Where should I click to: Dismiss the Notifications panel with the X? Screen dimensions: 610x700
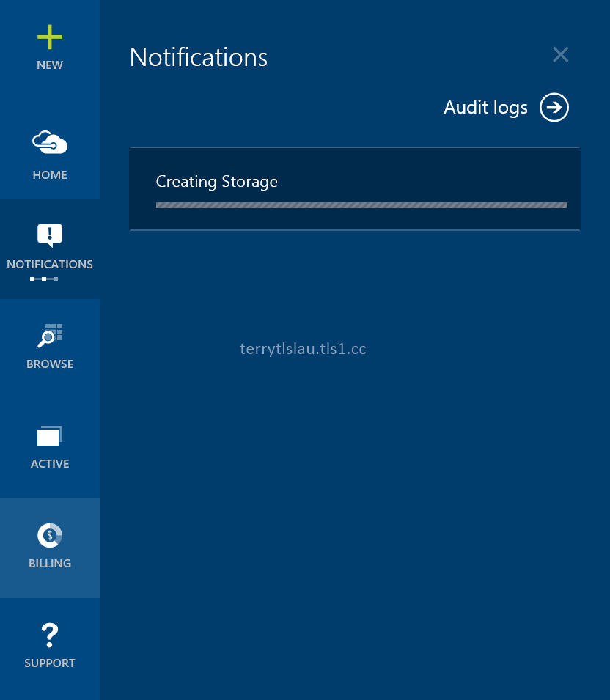pyautogui.click(x=560, y=54)
